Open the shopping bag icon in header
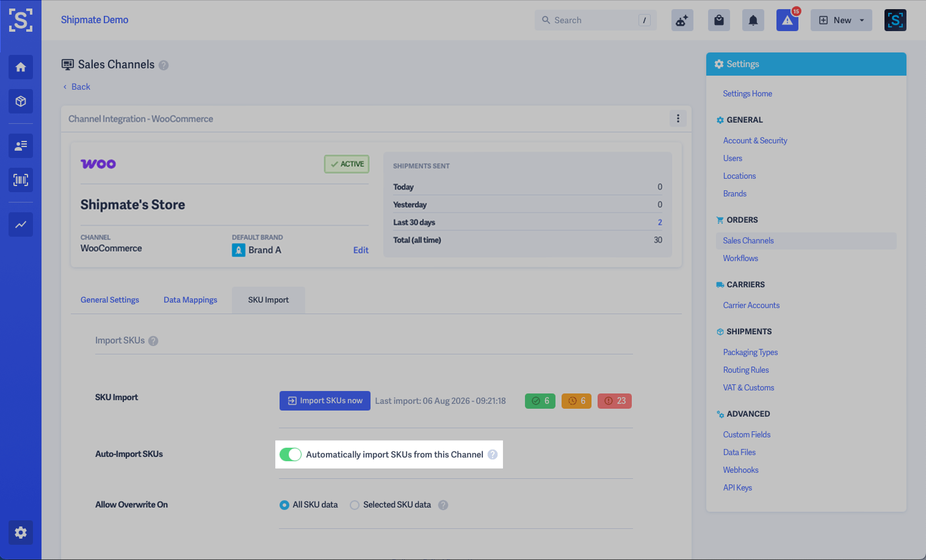The height and width of the screenshot is (560, 926). pos(719,20)
